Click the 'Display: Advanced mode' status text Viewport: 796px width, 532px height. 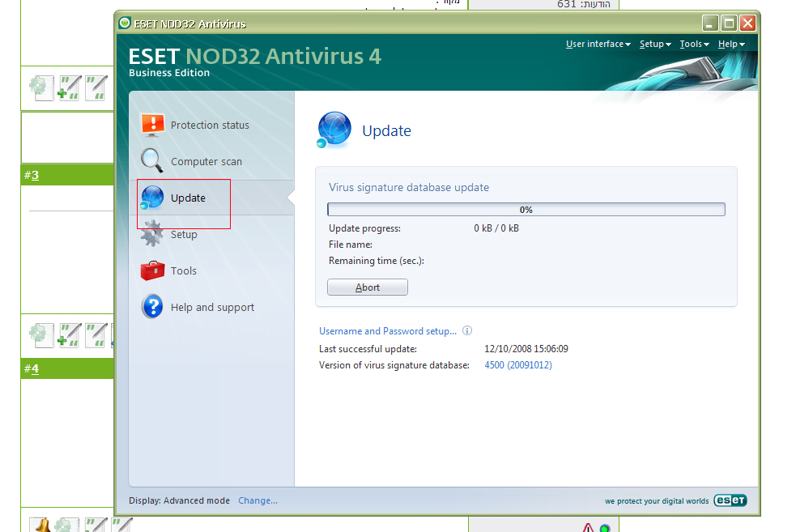coord(179,500)
